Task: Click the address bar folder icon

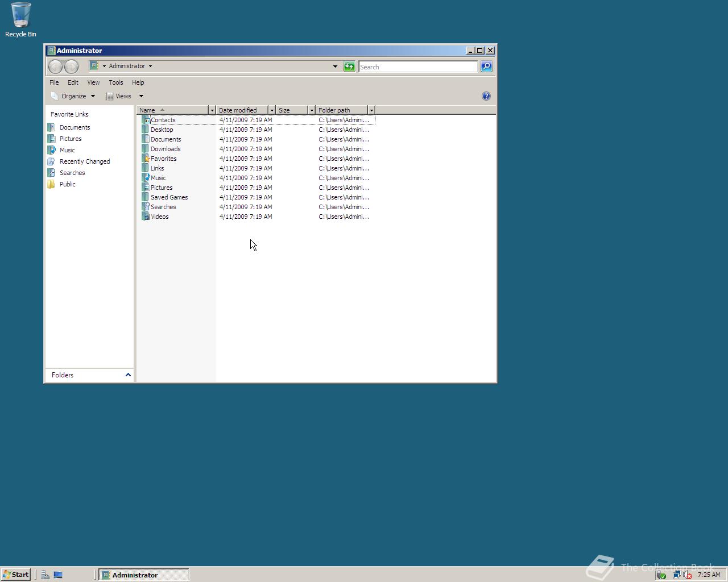Action: (94, 66)
